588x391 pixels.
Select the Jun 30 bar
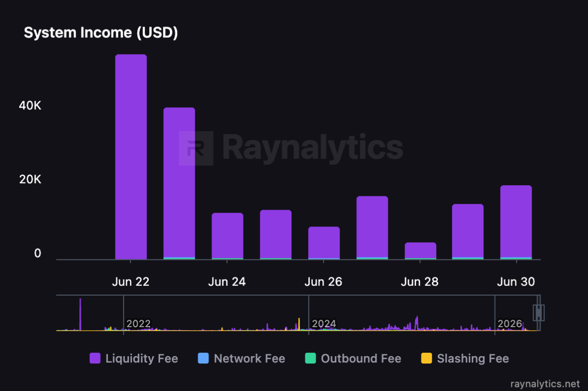click(516, 222)
